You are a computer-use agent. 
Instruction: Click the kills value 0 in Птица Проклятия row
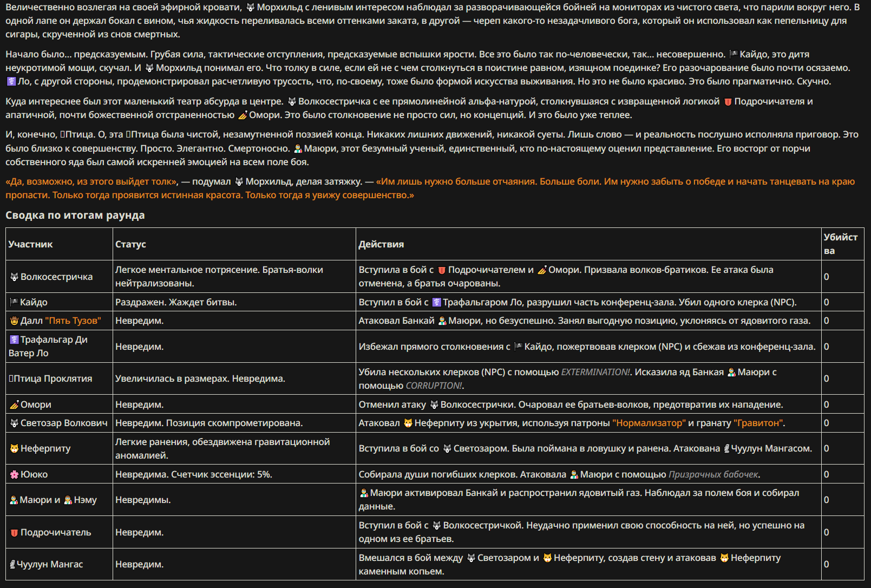pos(826,378)
